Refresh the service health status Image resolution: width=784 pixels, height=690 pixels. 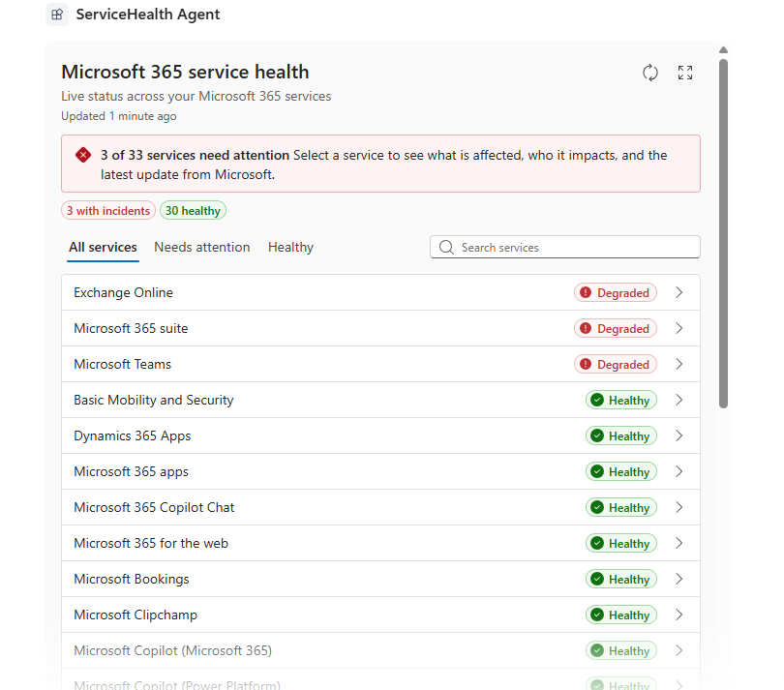tap(650, 73)
